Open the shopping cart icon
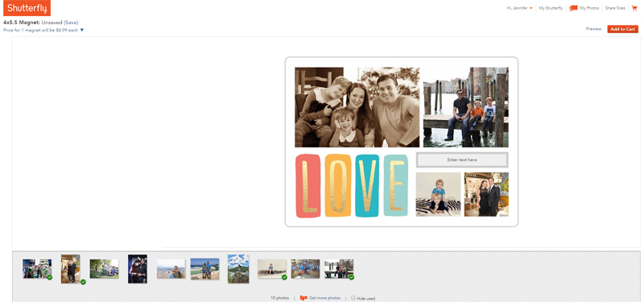This screenshot has height=302, width=644. pyautogui.click(x=634, y=8)
